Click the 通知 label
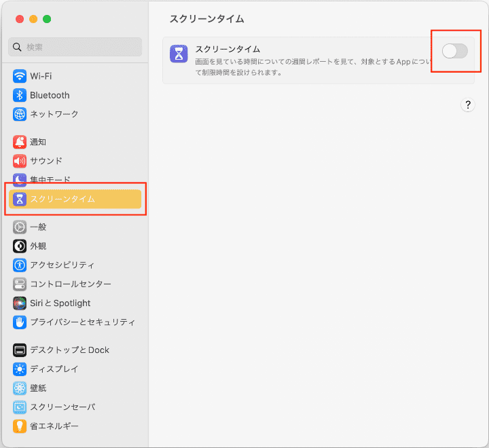This screenshot has width=489, height=448. pyautogui.click(x=38, y=142)
